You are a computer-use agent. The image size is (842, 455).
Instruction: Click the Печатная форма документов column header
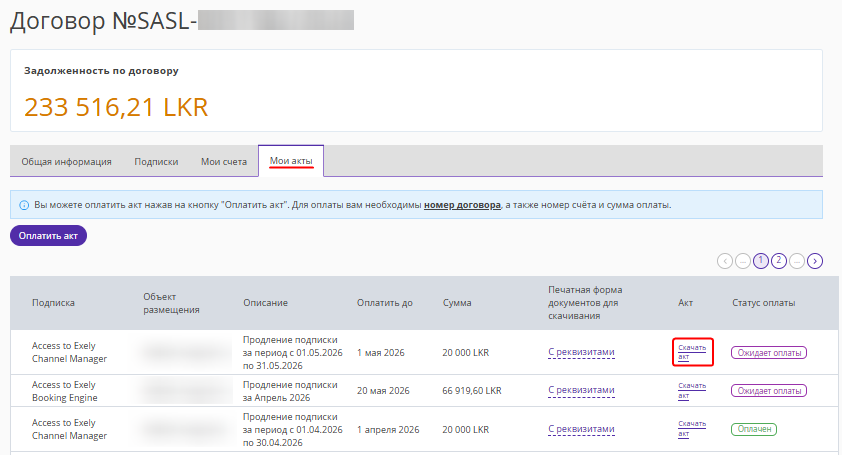tap(585, 303)
